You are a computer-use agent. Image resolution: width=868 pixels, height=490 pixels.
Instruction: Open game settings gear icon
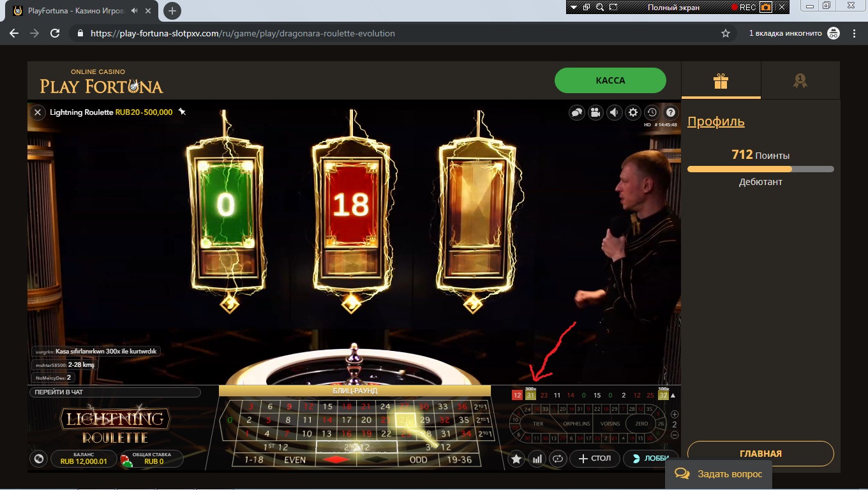pyautogui.click(x=633, y=112)
